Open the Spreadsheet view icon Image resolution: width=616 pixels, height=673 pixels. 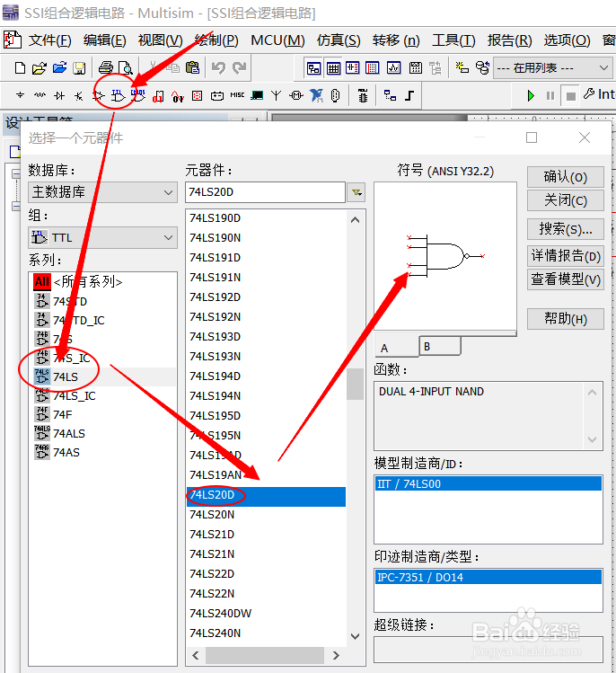[x=333, y=67]
